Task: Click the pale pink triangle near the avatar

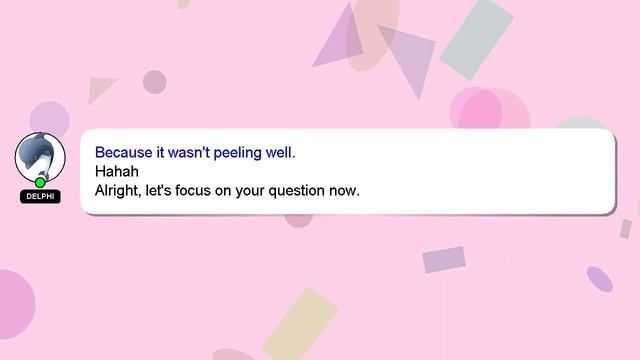Action: point(99,89)
